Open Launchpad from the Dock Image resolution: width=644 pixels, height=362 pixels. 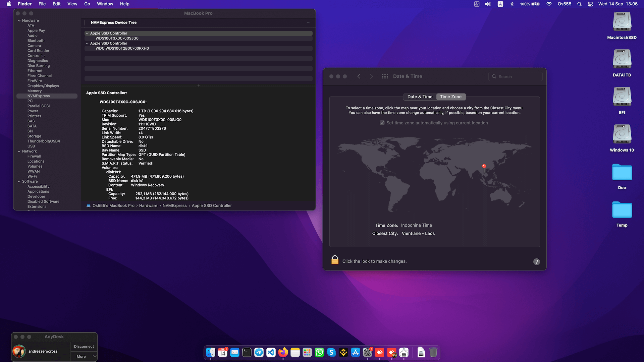tap(307, 352)
